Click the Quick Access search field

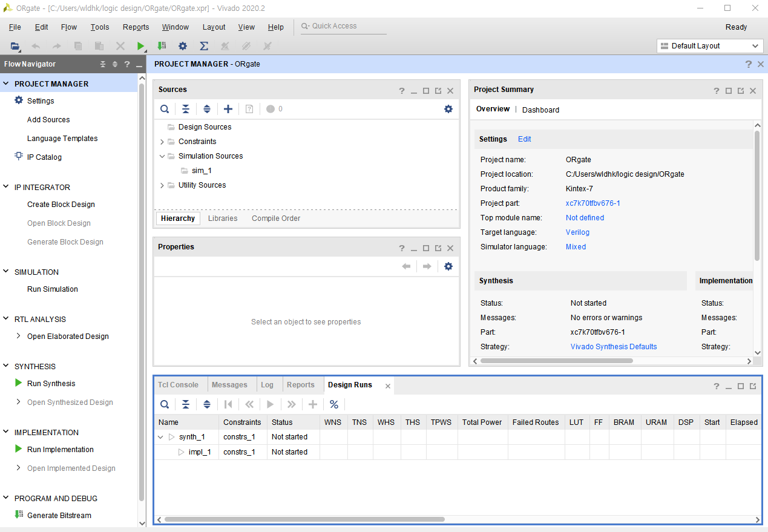344,27
